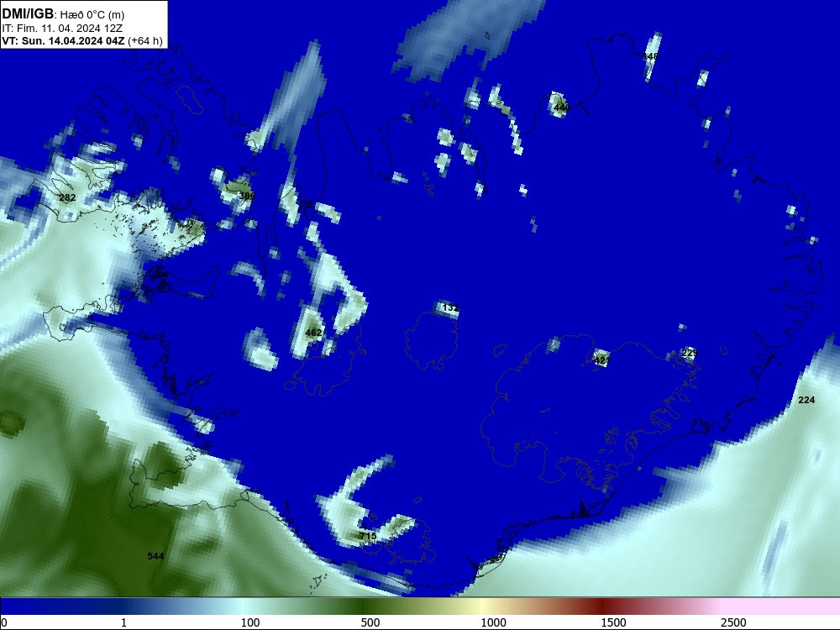Click the map value 282
This screenshot has height=630, width=840.
coord(67,197)
